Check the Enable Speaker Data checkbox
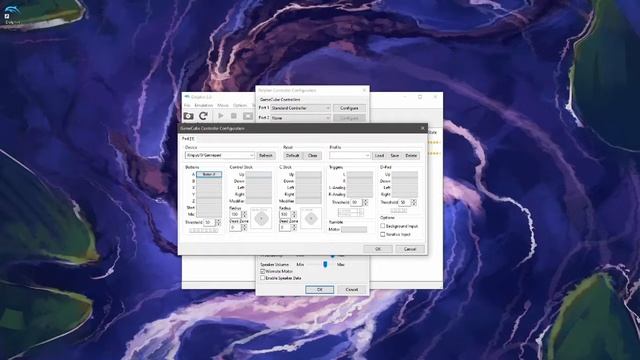 [263, 278]
